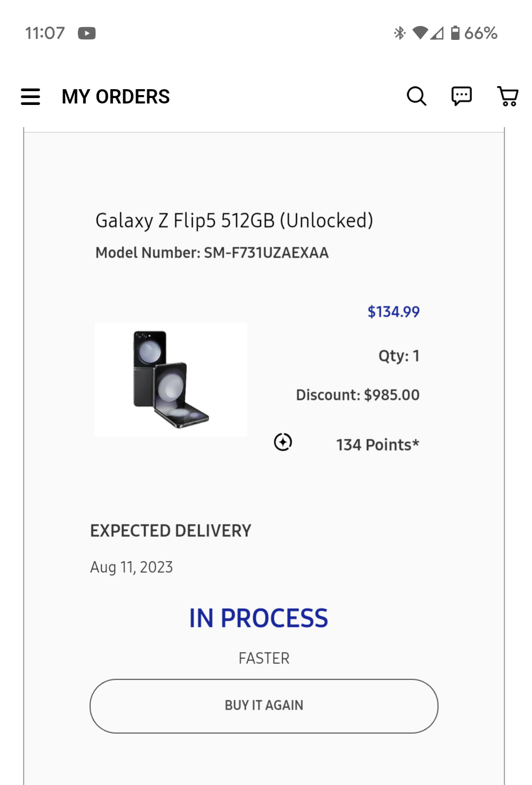The height and width of the screenshot is (785, 532).
Task: Tap the YouTube status bar notification icon
Action: [x=87, y=34]
